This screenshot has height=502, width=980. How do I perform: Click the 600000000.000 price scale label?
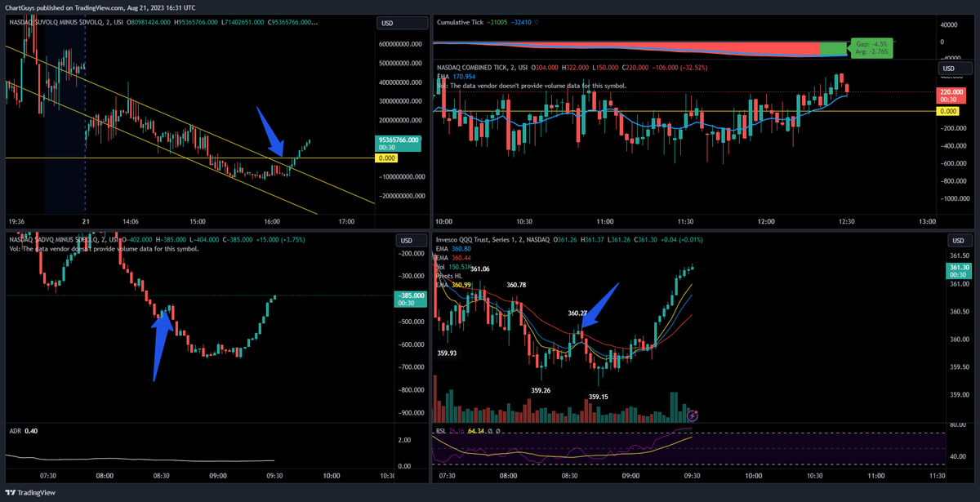click(x=401, y=43)
